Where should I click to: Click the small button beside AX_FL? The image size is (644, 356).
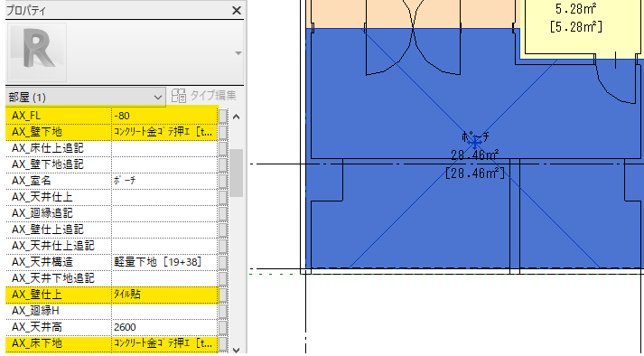(223, 116)
